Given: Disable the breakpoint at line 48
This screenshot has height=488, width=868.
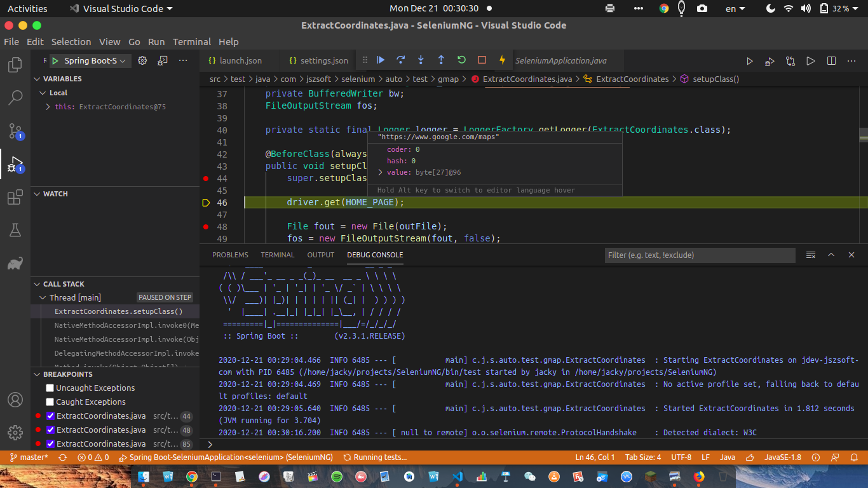Looking at the screenshot, I should [50, 430].
